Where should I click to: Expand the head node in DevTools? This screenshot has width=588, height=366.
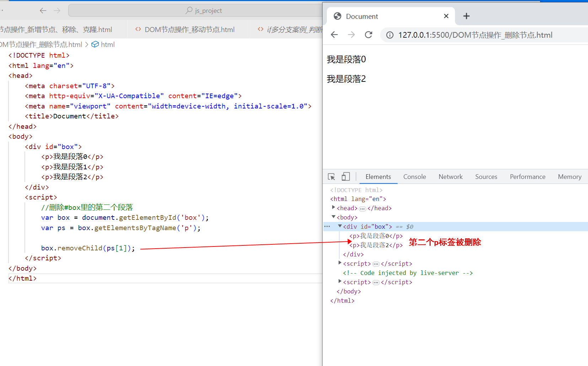[x=333, y=207]
